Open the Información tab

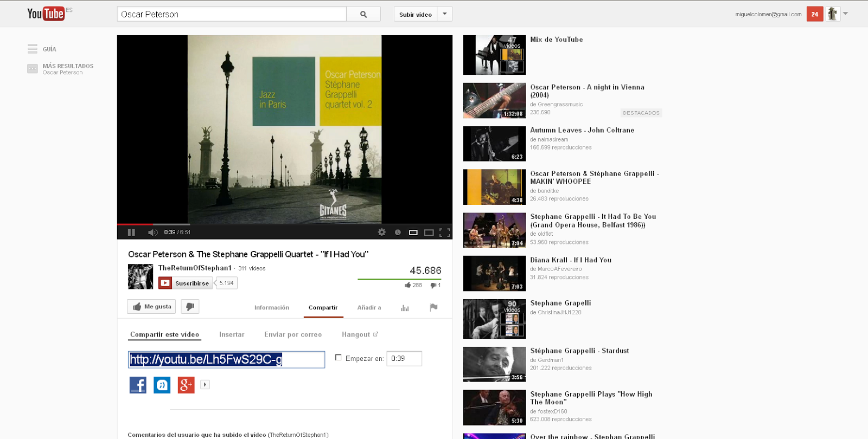click(x=272, y=307)
